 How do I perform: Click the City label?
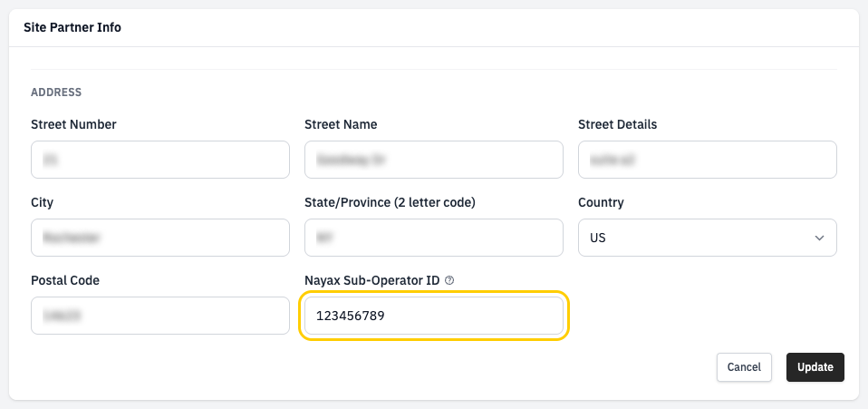pyautogui.click(x=42, y=203)
